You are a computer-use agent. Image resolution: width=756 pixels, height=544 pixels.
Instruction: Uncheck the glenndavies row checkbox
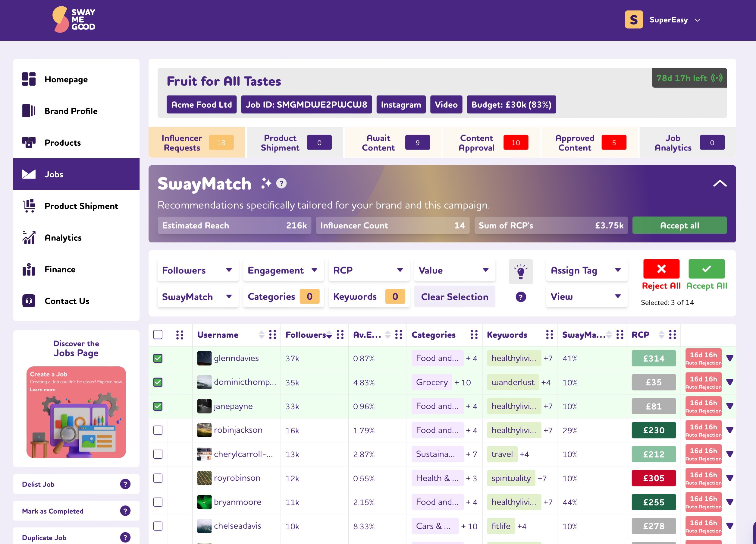point(158,358)
